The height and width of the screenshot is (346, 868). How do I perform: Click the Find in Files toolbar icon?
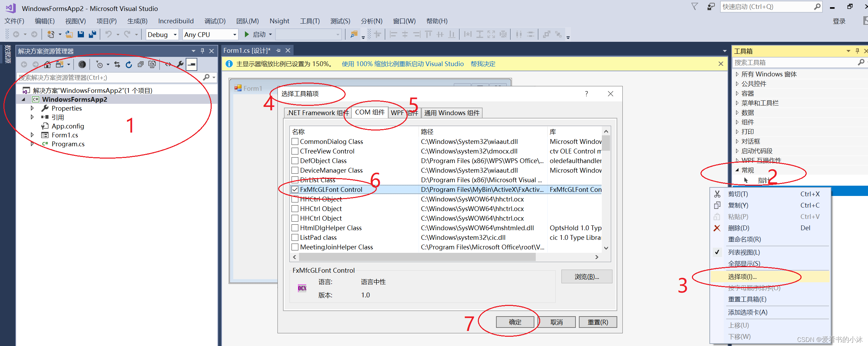coord(354,34)
